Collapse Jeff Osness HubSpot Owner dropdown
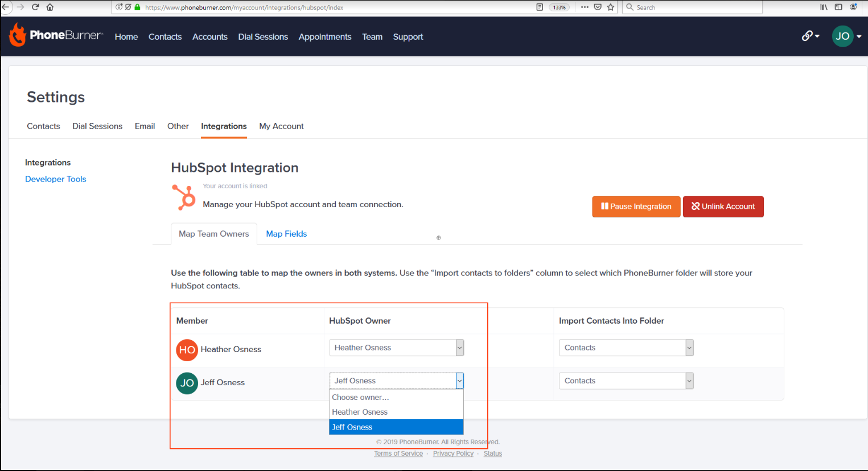 coord(397,381)
